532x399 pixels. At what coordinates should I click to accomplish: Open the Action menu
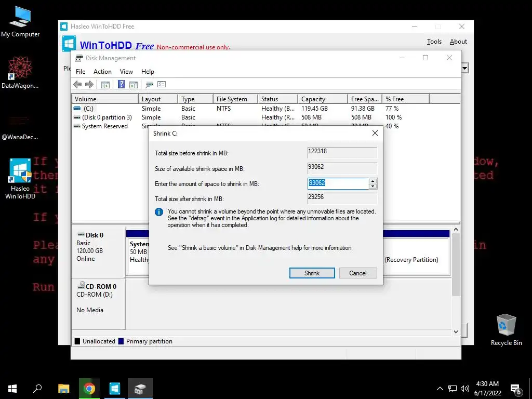coord(102,72)
